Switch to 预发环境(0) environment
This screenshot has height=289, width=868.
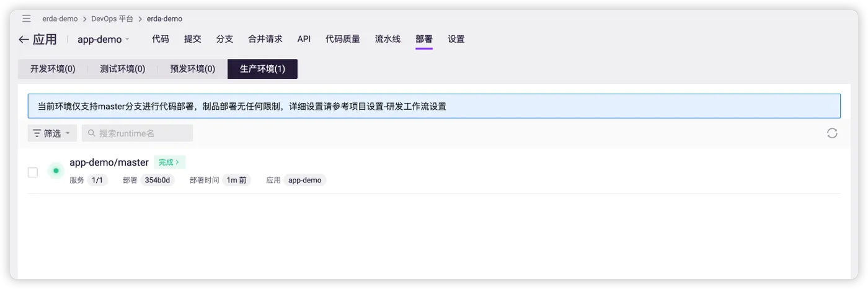pyautogui.click(x=193, y=69)
